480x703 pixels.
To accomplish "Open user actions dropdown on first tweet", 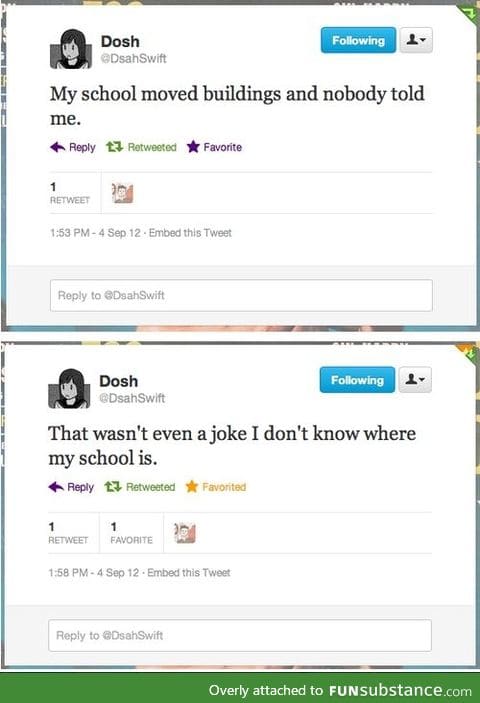I will pyautogui.click(x=416, y=40).
